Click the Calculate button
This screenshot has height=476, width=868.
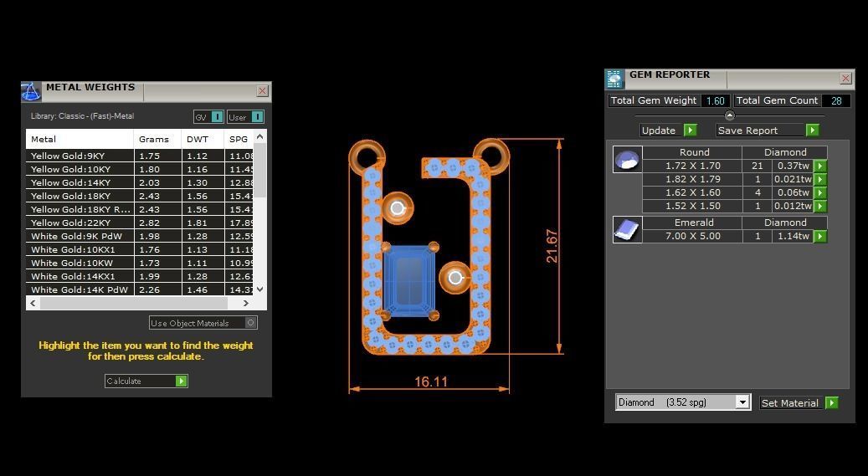146,381
